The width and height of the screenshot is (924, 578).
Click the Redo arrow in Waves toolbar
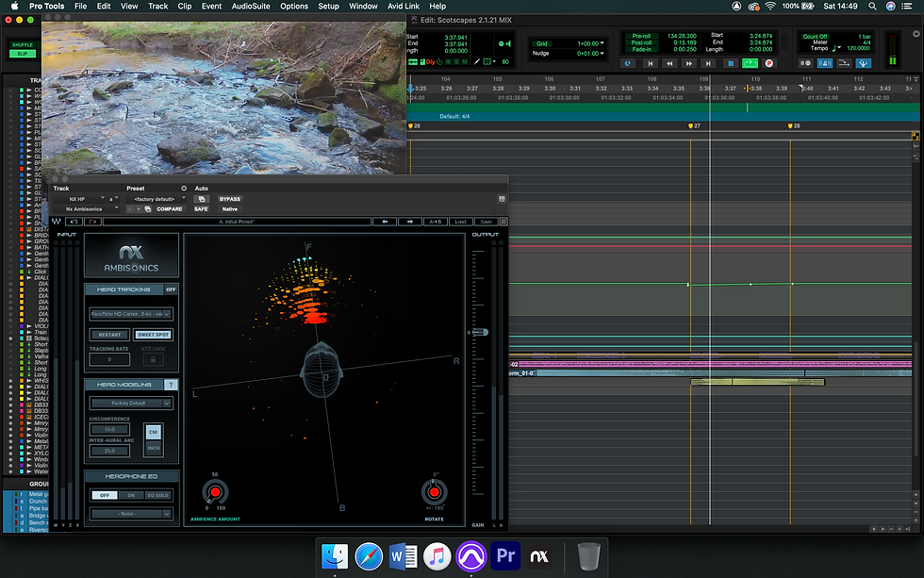click(92, 222)
